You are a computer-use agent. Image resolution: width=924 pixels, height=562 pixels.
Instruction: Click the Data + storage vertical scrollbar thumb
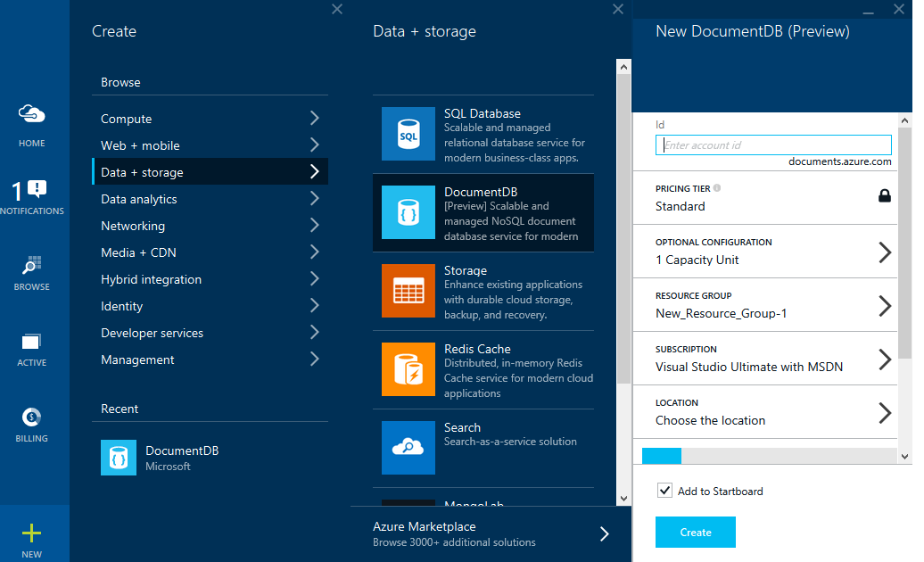click(623, 230)
